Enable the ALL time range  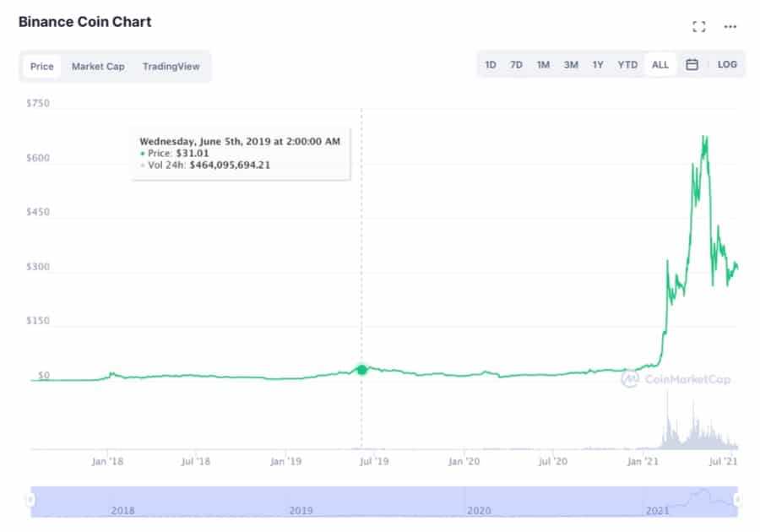pyautogui.click(x=660, y=64)
